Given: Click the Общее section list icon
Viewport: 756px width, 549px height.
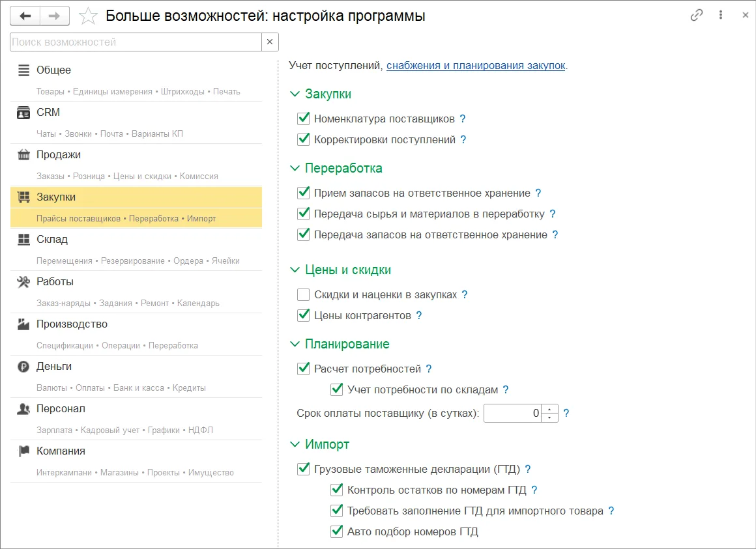Looking at the screenshot, I should tap(23, 70).
